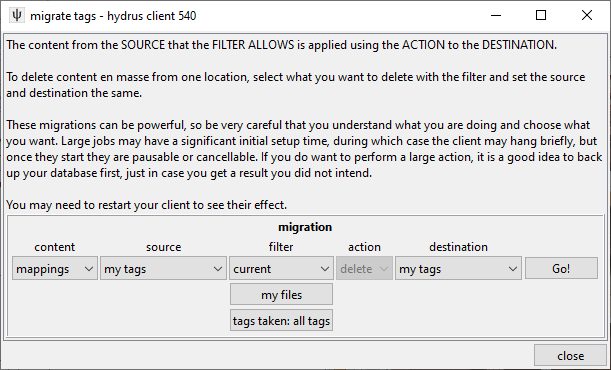This screenshot has width=611, height=370.
Task: Click the chevron arrow of the filter combo
Action: (x=324, y=269)
